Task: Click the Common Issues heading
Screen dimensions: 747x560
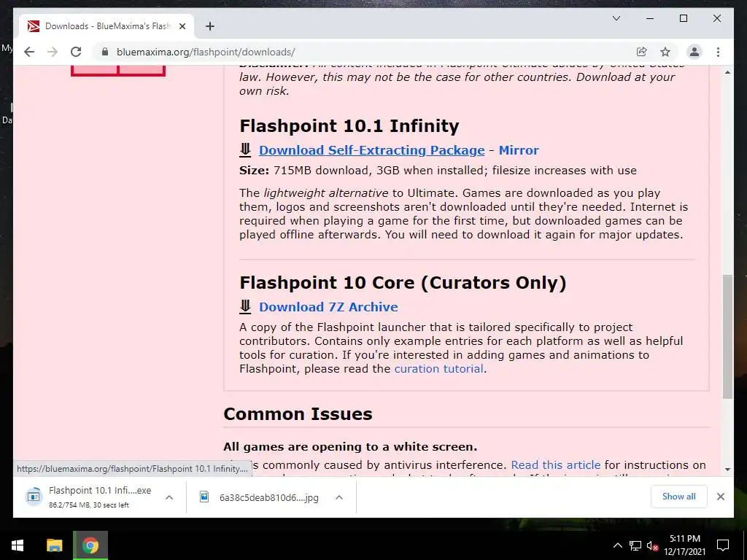Action: point(298,414)
